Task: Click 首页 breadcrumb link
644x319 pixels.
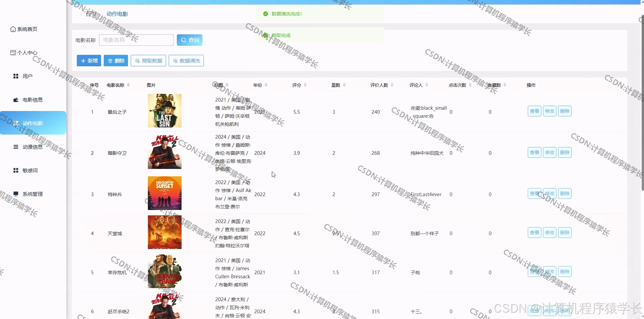Action: point(91,14)
